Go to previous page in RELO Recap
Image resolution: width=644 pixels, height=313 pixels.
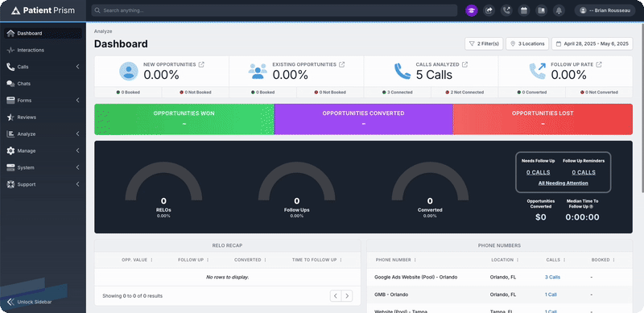[x=336, y=296]
